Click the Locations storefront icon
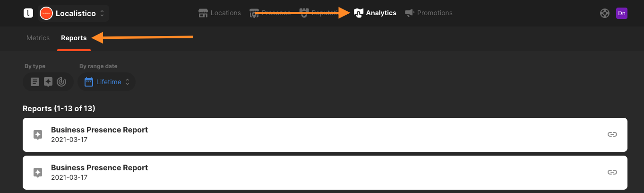The height and width of the screenshot is (193, 644). [x=203, y=13]
